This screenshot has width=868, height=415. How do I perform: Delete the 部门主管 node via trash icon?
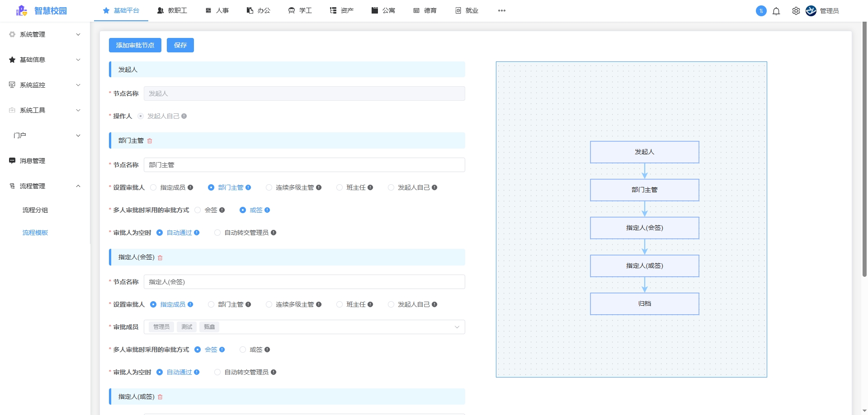150,141
